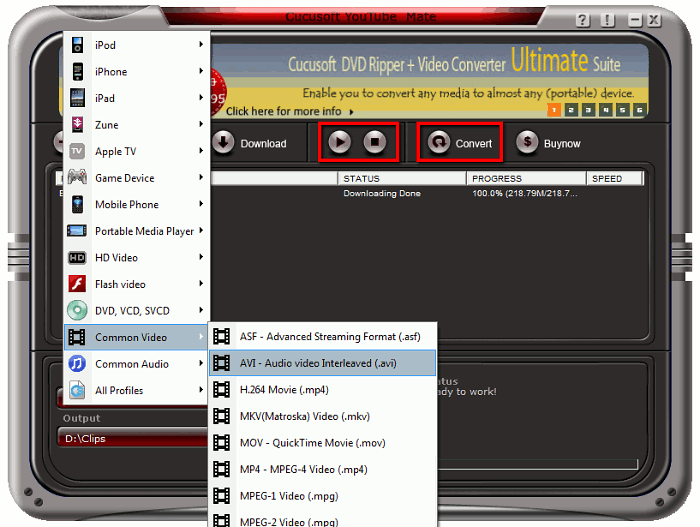Expand the iPod submenu arrow
Image resolution: width=700 pixels, height=527 pixels.
pyautogui.click(x=201, y=44)
